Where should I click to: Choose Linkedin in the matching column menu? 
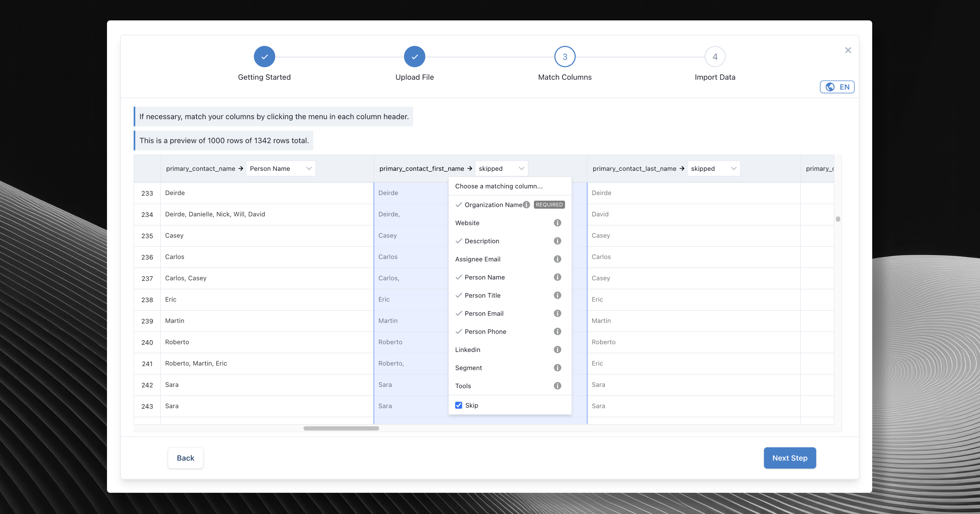tap(468, 349)
